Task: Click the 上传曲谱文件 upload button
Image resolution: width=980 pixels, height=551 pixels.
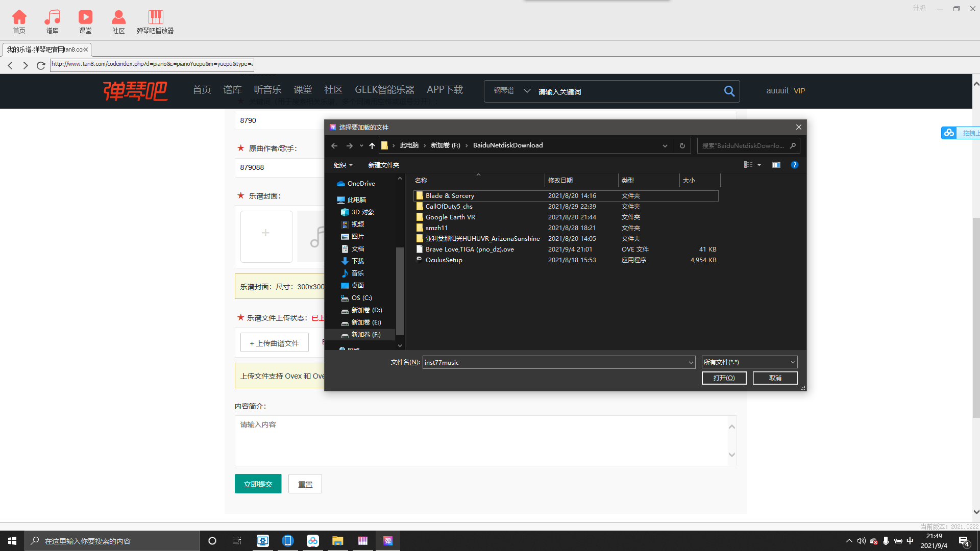Action: point(275,343)
